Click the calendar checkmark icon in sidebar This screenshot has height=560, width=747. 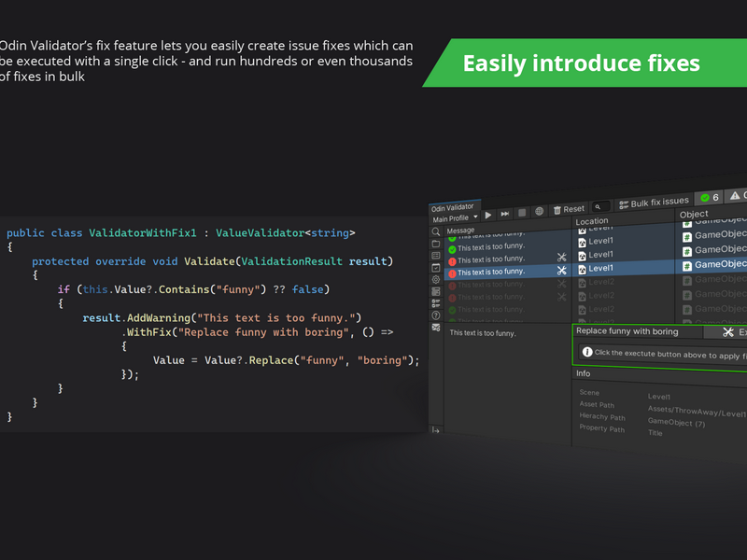point(436,268)
